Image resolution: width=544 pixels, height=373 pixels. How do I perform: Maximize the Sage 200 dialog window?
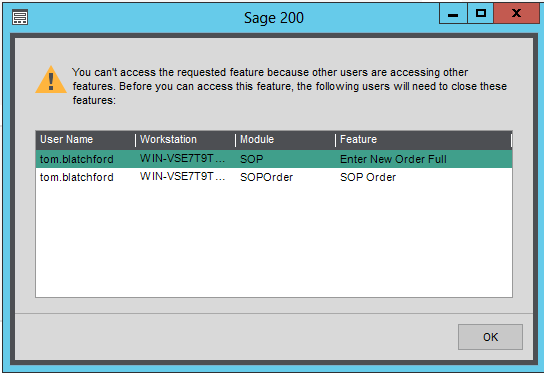point(481,14)
